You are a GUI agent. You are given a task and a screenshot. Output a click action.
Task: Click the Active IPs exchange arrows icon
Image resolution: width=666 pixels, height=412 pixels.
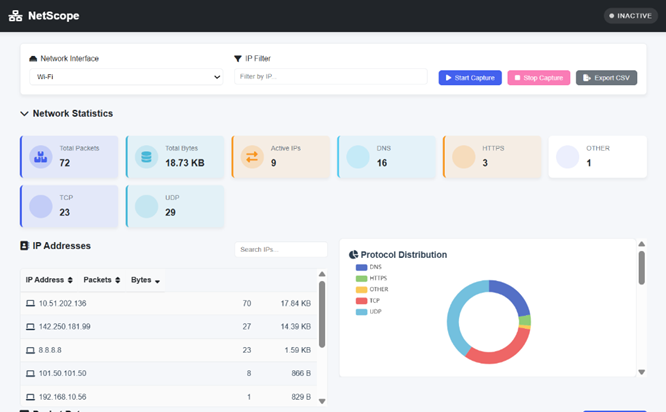[x=252, y=156]
